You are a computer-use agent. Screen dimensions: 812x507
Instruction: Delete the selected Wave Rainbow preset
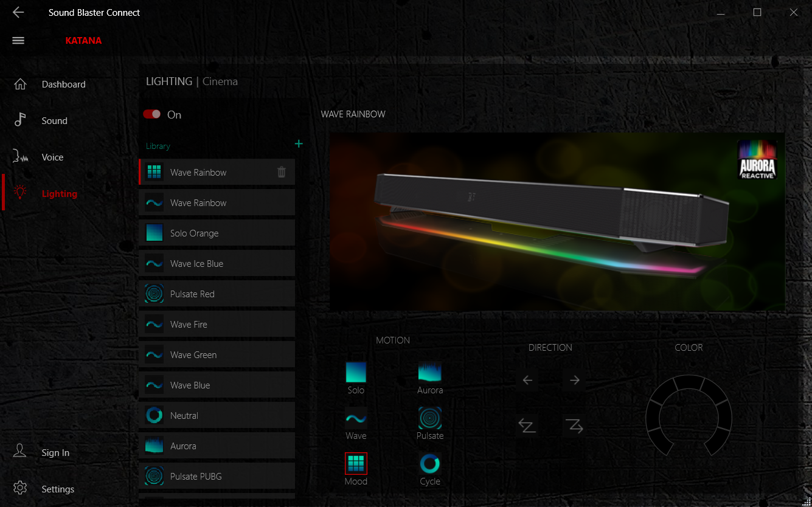(281, 173)
